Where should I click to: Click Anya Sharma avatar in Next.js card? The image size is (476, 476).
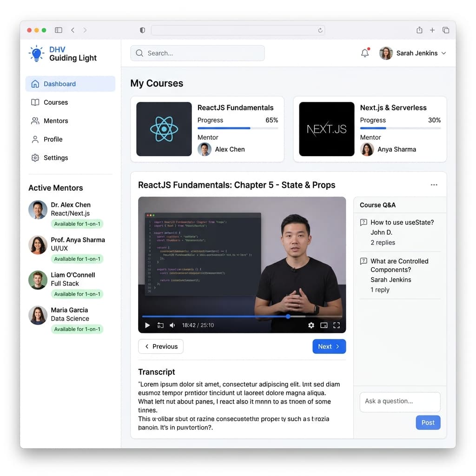pos(367,149)
